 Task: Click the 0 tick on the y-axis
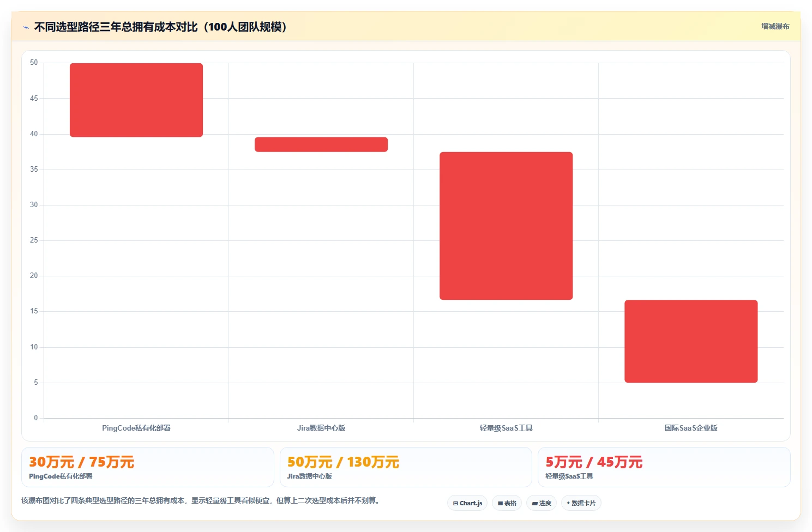(x=36, y=418)
